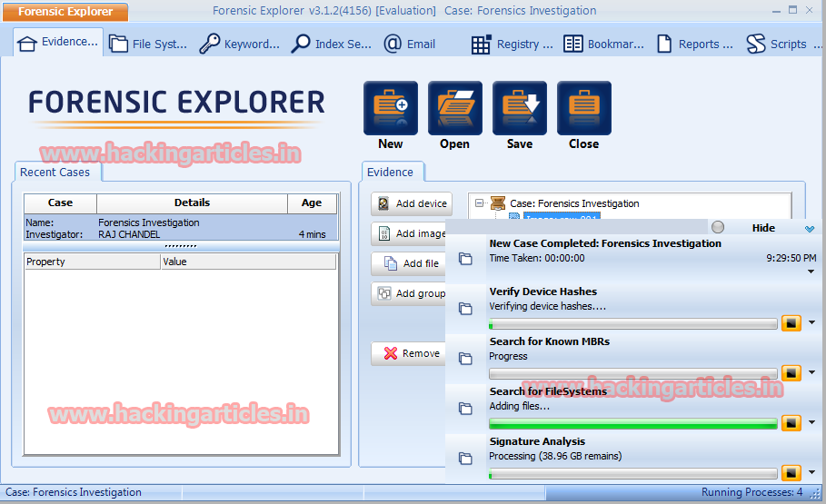The width and height of the screenshot is (826, 504).
Task: Click the 'Case: Forensics Investigation' status bar text
Action: pyautogui.click(x=74, y=492)
